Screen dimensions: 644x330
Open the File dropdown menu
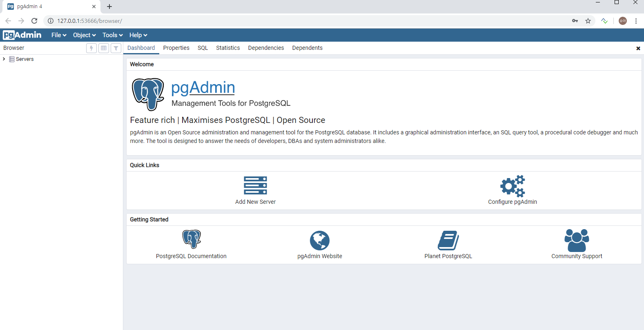click(x=59, y=35)
